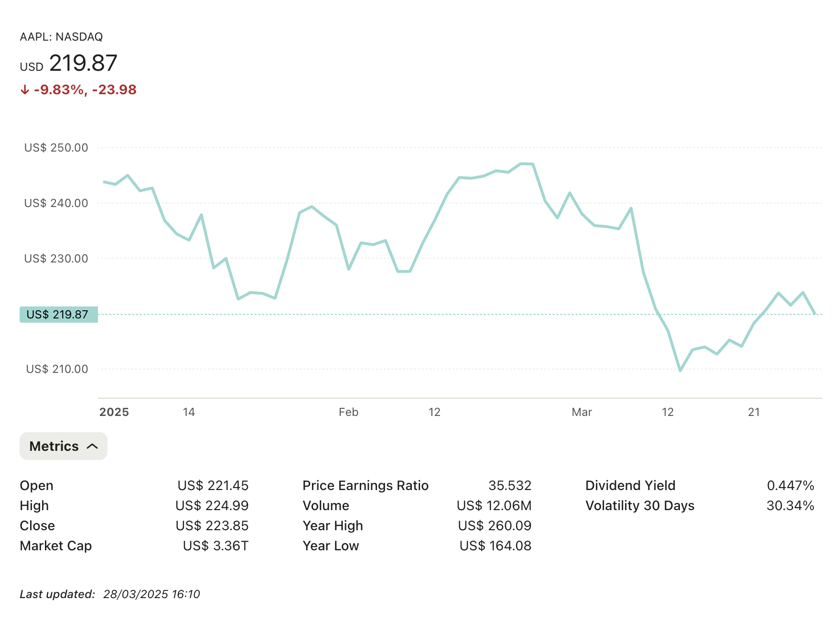Select the 2025 date marker on axis

114,412
